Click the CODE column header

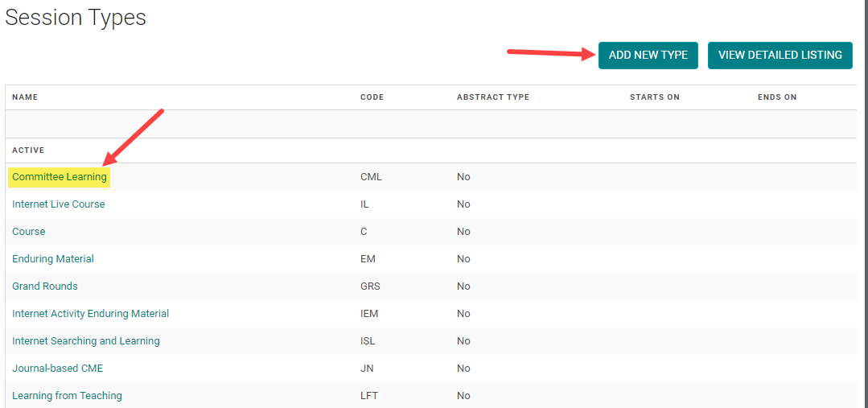pos(372,97)
